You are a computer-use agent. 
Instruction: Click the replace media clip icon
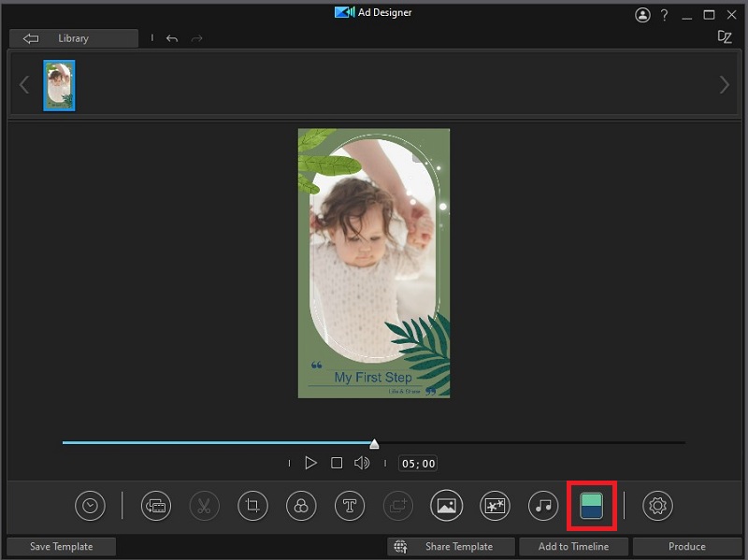click(155, 506)
